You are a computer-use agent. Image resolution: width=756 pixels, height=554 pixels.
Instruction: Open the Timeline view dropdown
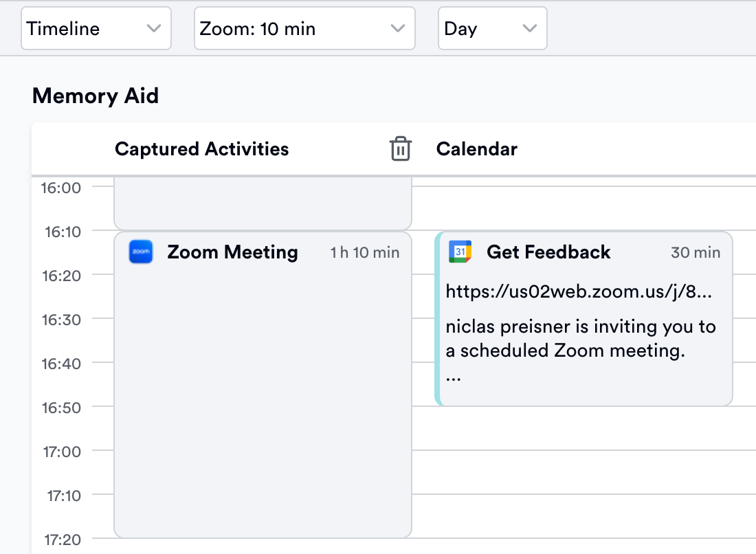(96, 28)
